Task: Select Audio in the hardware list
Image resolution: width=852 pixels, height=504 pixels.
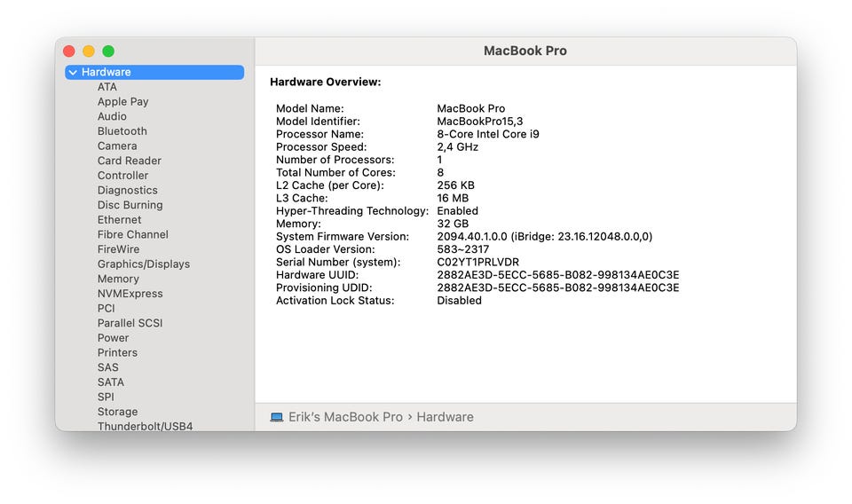Action: click(x=112, y=116)
